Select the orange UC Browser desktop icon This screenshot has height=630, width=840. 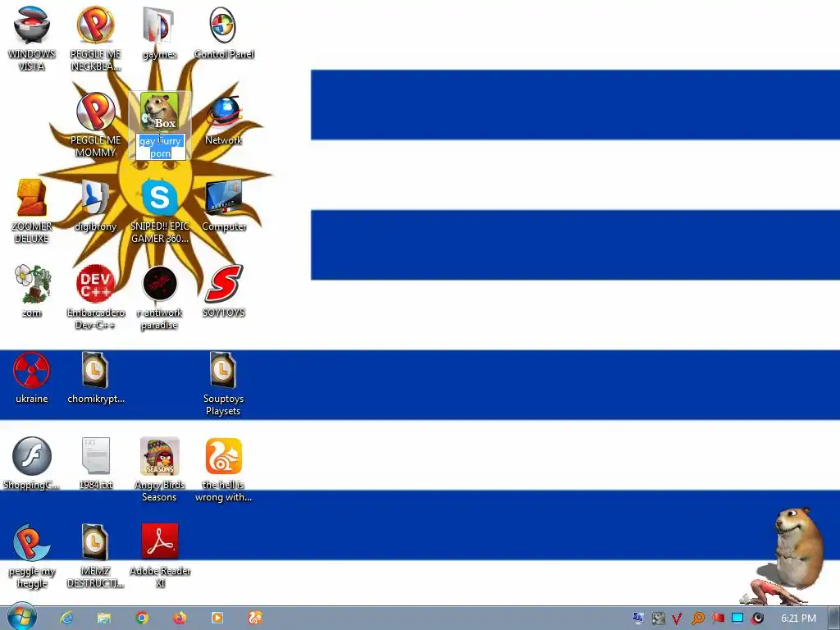[223, 469]
